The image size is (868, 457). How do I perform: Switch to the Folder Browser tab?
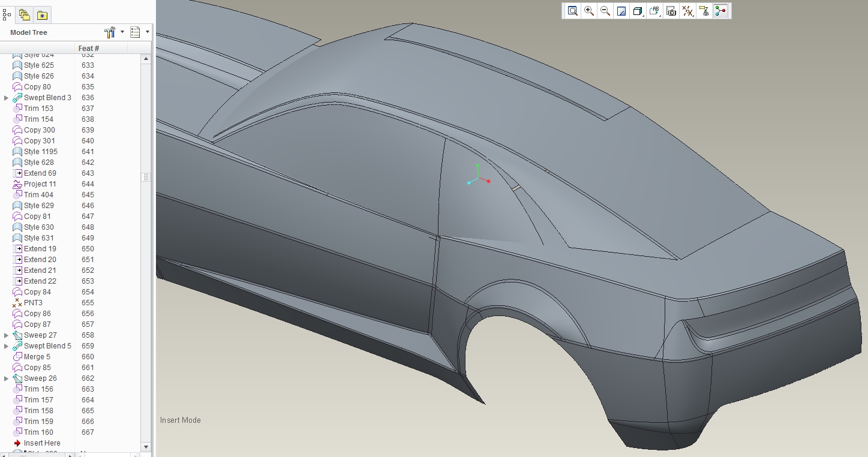tap(24, 15)
